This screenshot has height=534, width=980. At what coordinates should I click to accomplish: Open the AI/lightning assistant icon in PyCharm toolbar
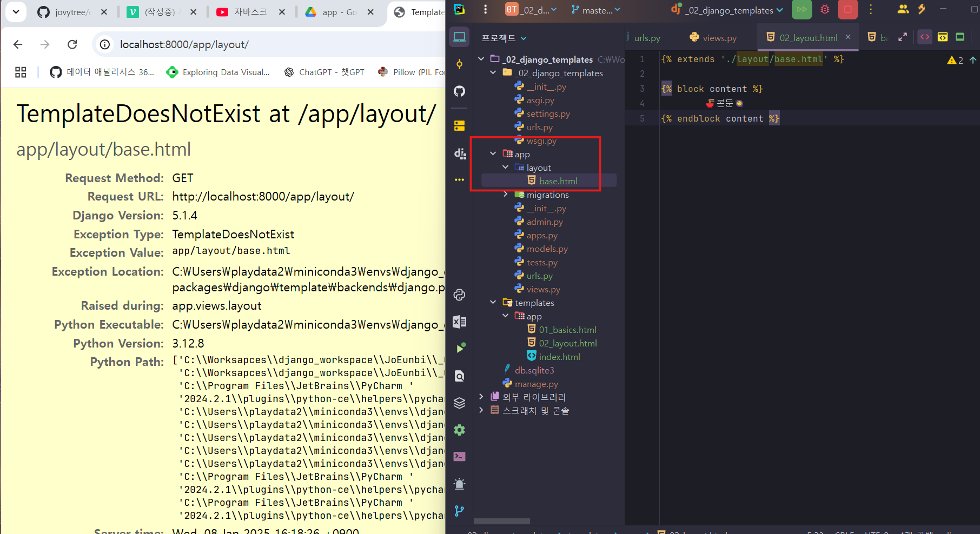(922, 9)
